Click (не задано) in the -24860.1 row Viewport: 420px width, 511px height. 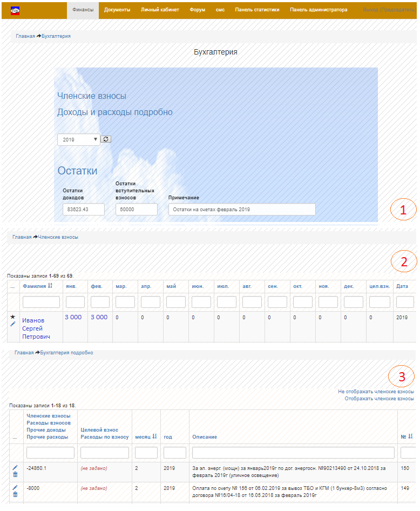point(94,468)
